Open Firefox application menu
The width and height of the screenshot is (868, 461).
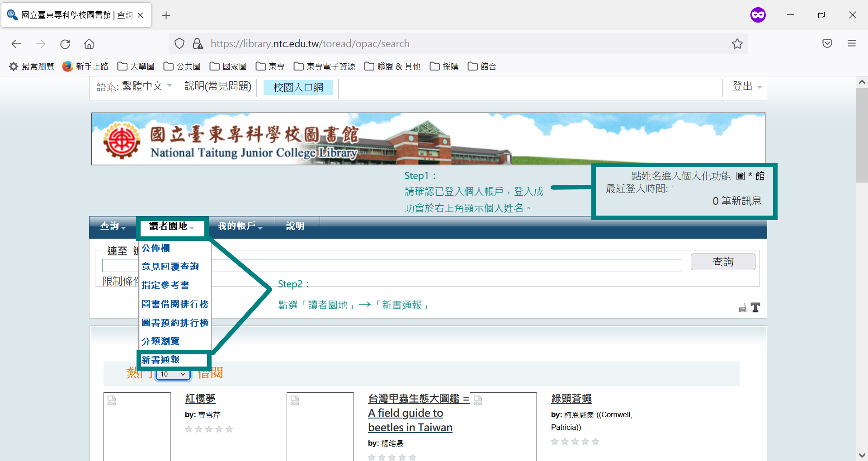(x=852, y=44)
